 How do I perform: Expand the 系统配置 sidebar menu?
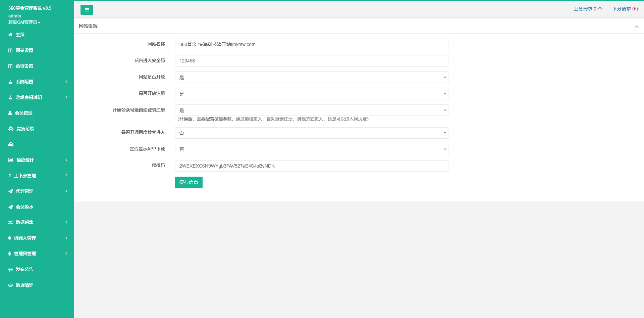[37, 82]
